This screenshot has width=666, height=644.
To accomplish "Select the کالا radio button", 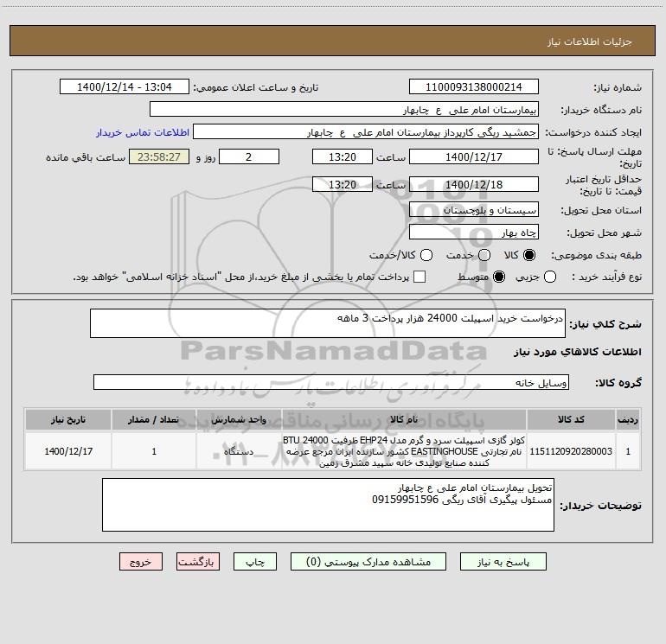I will click(x=529, y=255).
